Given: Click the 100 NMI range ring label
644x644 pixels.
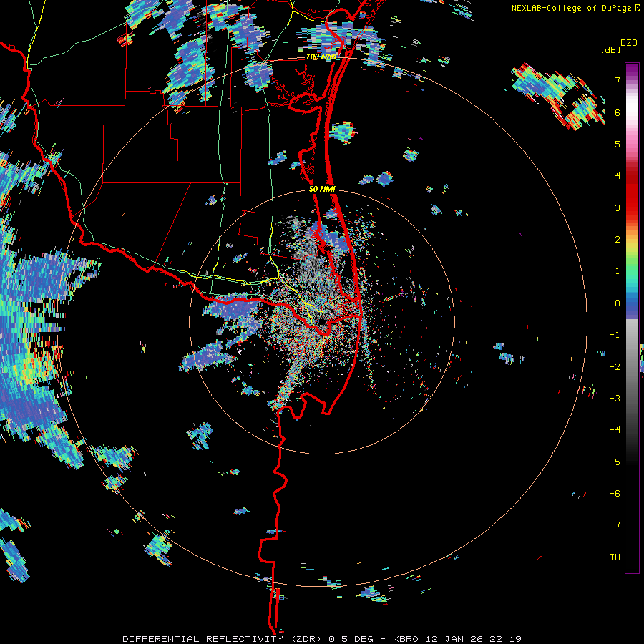Looking at the screenshot, I should pyautogui.click(x=321, y=57).
